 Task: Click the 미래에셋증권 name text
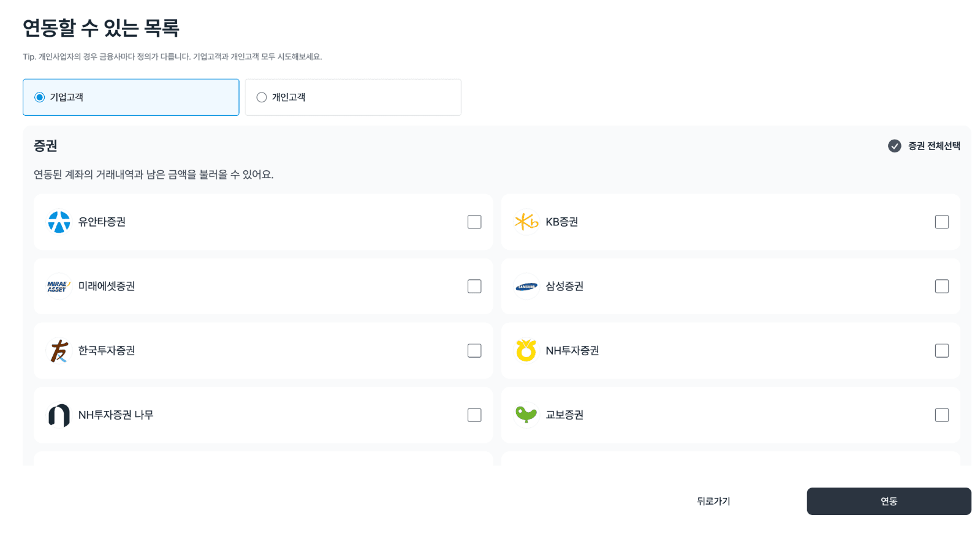click(x=107, y=286)
